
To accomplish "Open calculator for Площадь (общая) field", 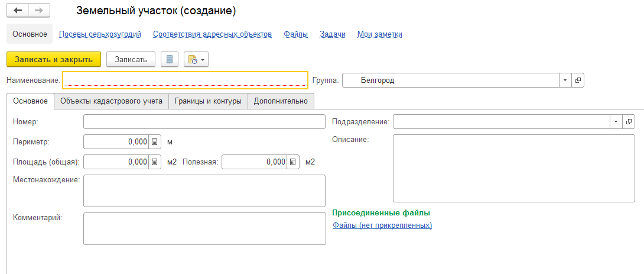I will point(155,162).
